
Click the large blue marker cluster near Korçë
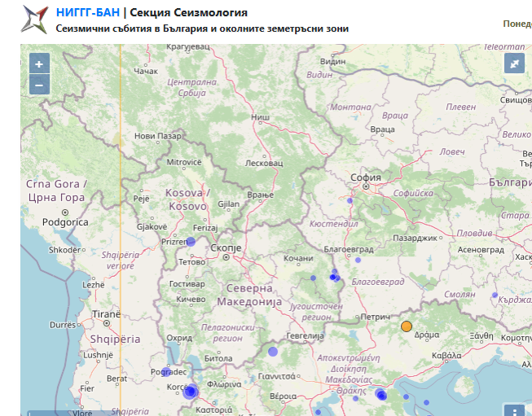click(191, 392)
